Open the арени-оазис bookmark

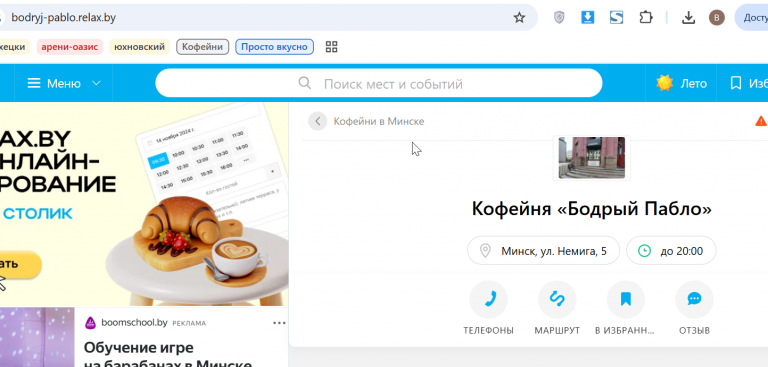point(70,47)
